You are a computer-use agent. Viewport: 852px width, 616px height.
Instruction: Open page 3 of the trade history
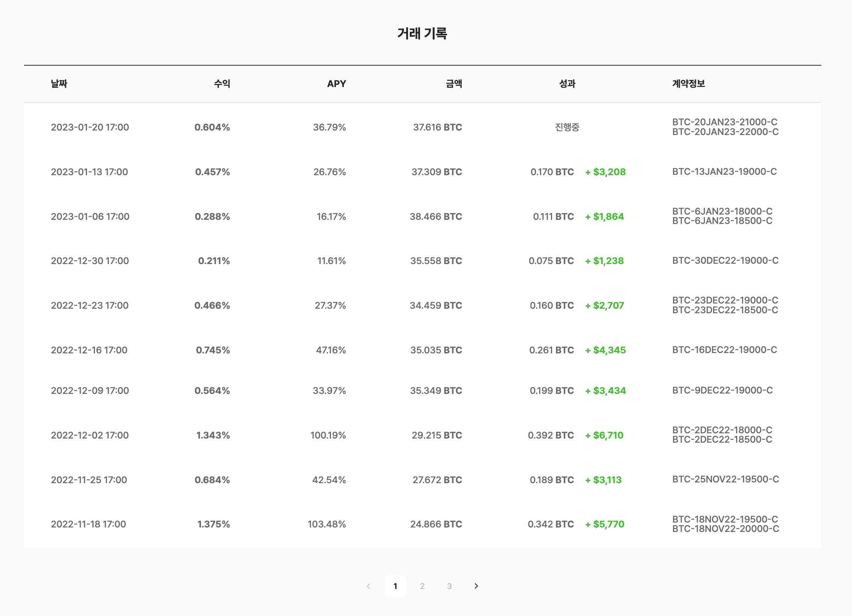449,586
